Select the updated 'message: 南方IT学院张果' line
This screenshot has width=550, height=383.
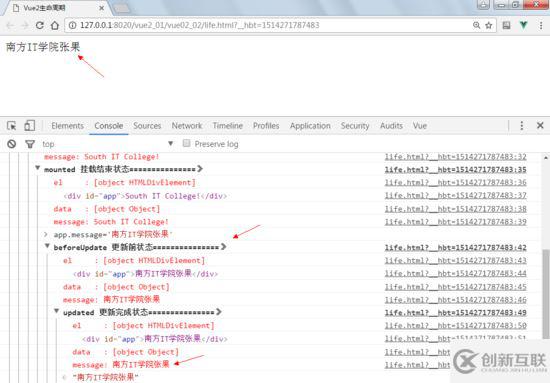click(121, 364)
